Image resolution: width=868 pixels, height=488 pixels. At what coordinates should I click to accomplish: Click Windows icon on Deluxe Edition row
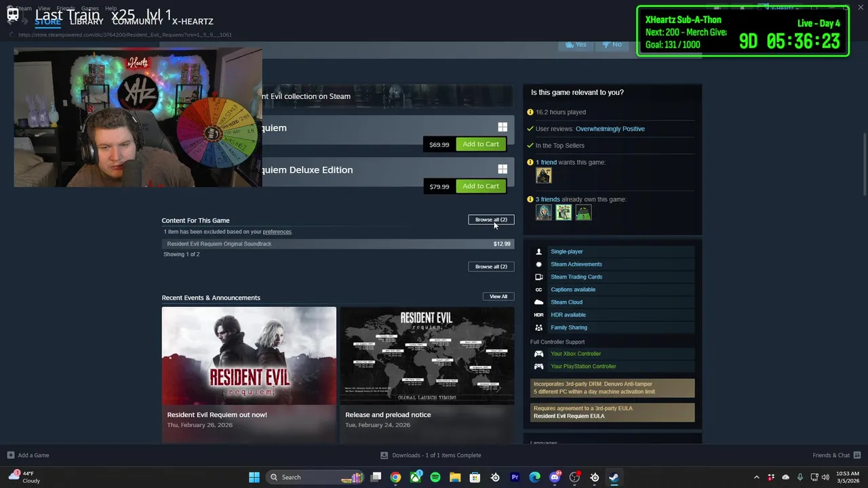(x=502, y=169)
